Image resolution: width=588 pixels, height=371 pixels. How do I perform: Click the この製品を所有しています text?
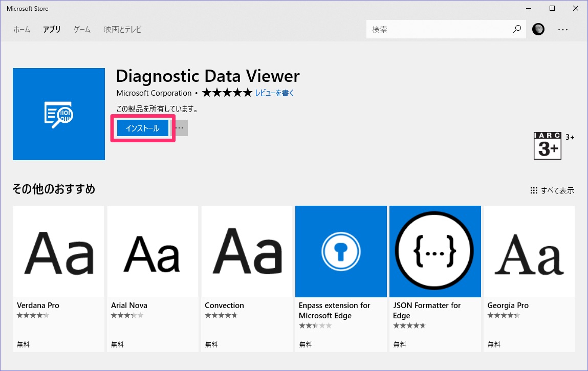coord(157,109)
